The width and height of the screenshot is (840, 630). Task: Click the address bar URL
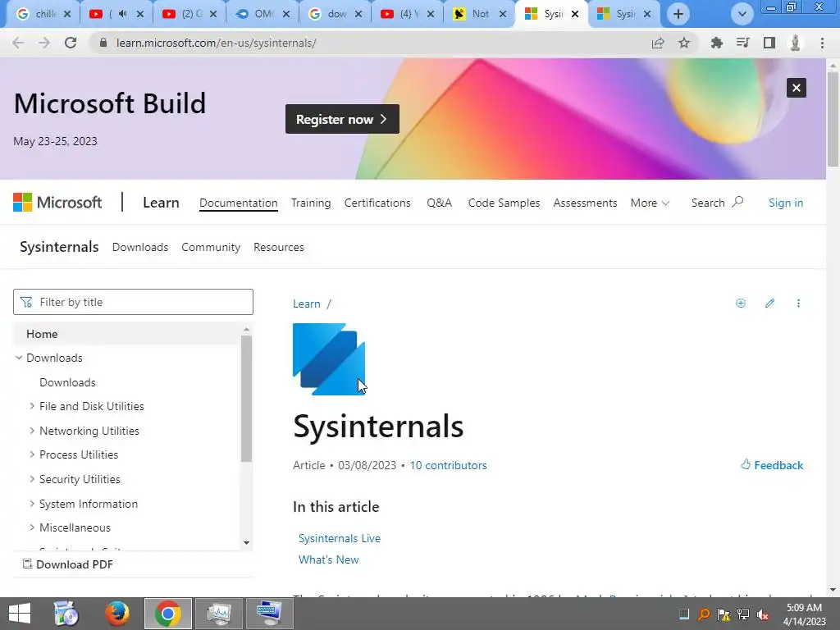(216, 43)
